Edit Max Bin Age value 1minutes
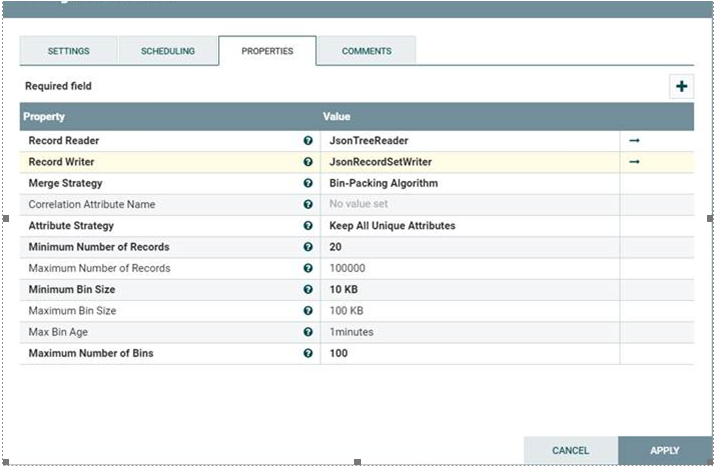This screenshot has width=715, height=467. 352,332
